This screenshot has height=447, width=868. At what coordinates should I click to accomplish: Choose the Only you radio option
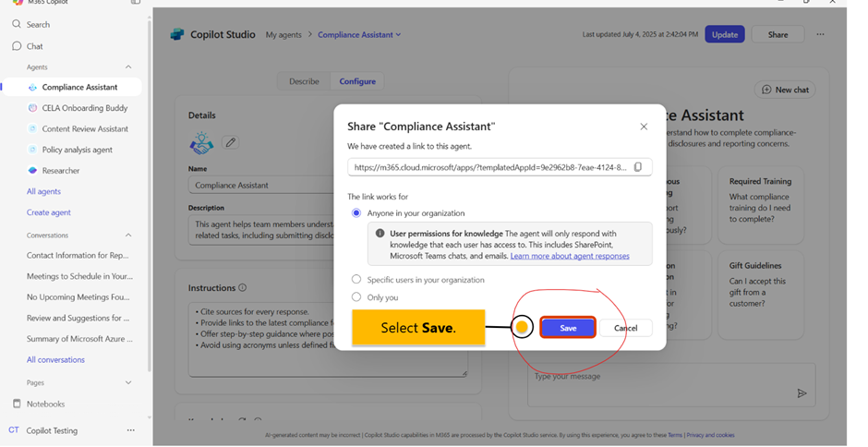356,296
